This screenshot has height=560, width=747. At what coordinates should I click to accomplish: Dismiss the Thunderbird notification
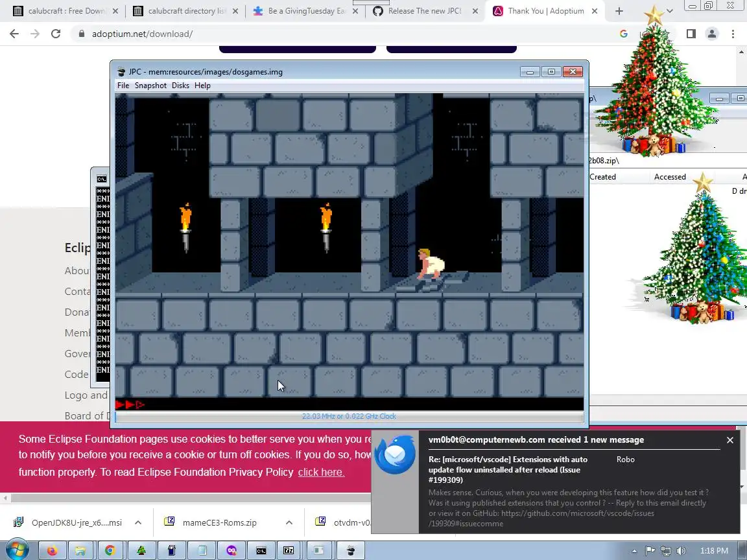(730, 440)
